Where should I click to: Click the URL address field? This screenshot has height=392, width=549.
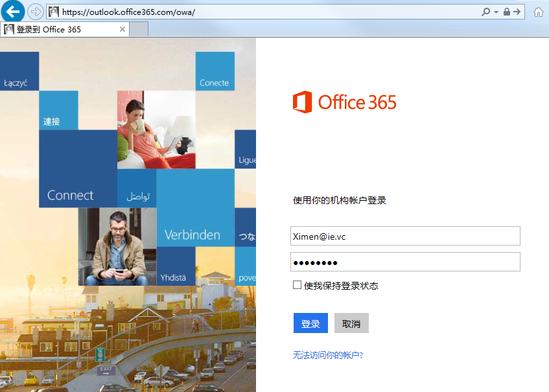[x=259, y=12]
